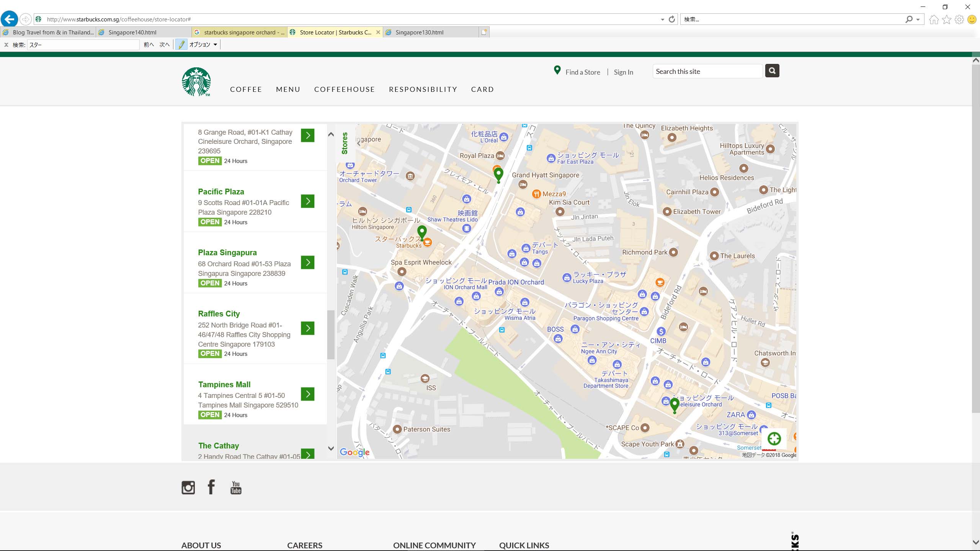Image resolution: width=980 pixels, height=551 pixels.
Task: Open the browser search provider dropdown
Action: [x=918, y=20]
